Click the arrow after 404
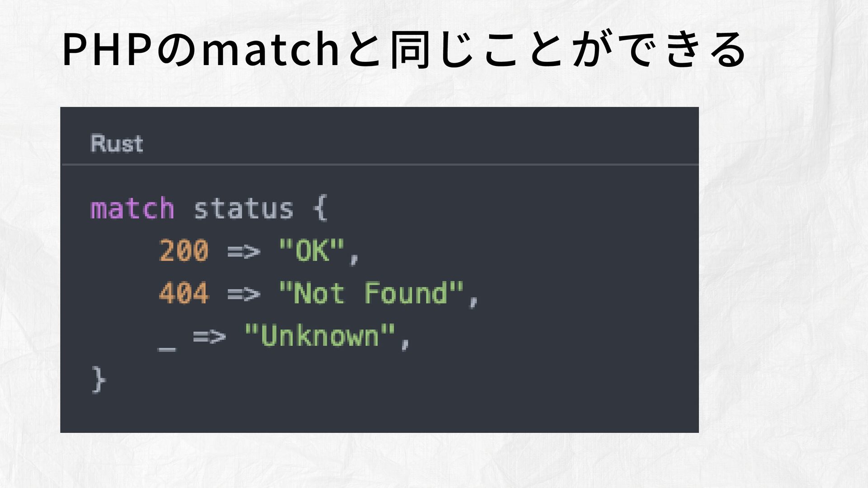Viewport: 868px width, 488px height. click(244, 294)
